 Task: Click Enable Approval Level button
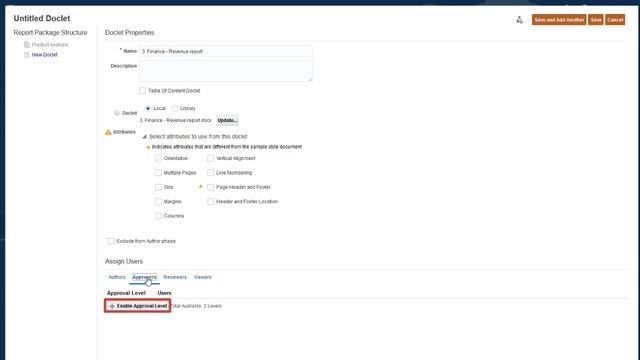pos(138,306)
